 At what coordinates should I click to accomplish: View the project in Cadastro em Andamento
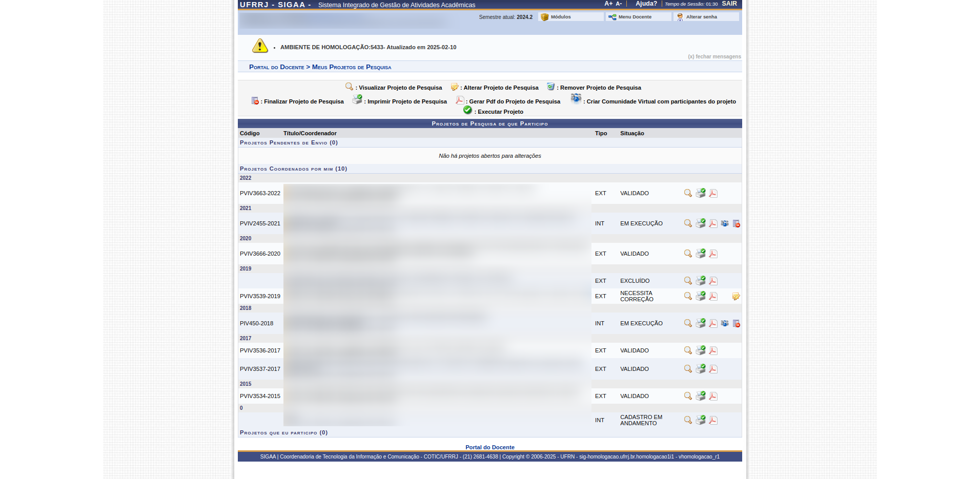[688, 420]
